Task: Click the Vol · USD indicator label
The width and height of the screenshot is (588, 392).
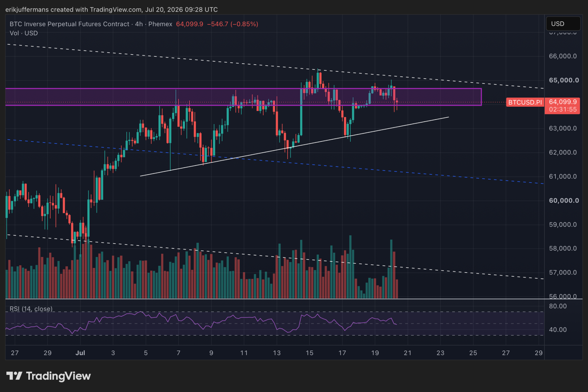Action: [24, 33]
